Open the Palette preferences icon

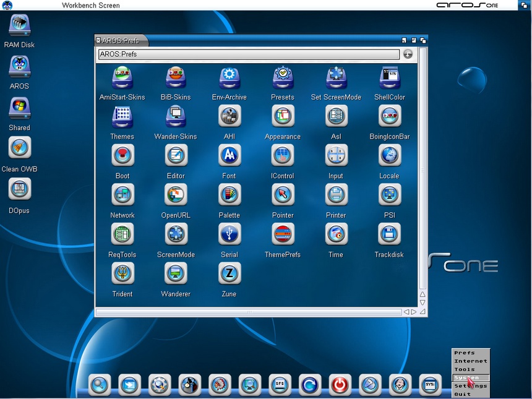230,195
